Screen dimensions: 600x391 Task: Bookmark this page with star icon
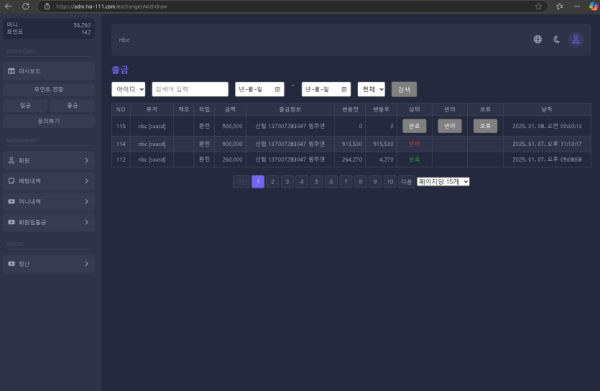538,7
